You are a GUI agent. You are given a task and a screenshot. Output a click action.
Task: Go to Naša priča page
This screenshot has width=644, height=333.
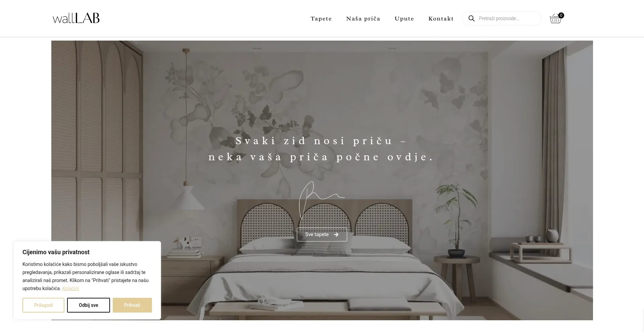tap(363, 18)
